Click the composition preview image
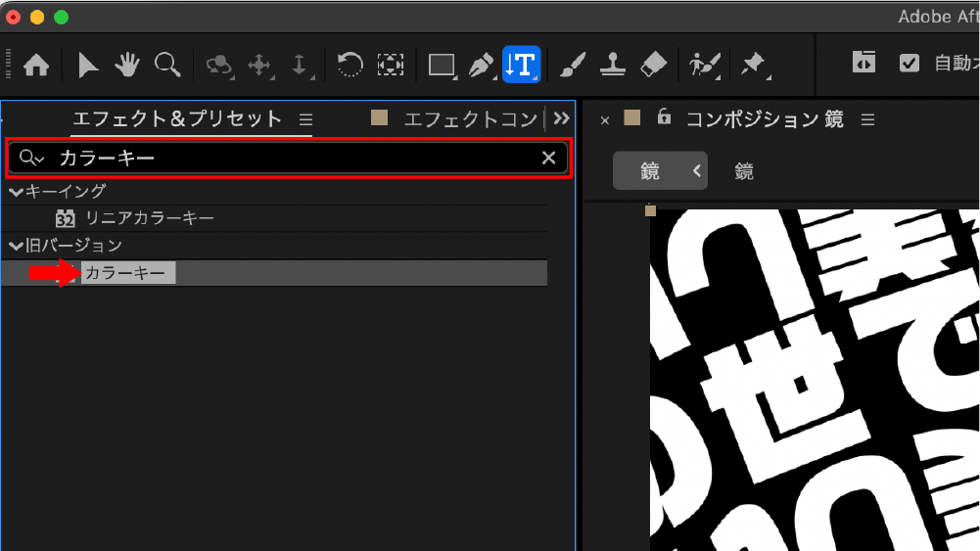Image resolution: width=980 pixels, height=551 pixels. [815, 380]
